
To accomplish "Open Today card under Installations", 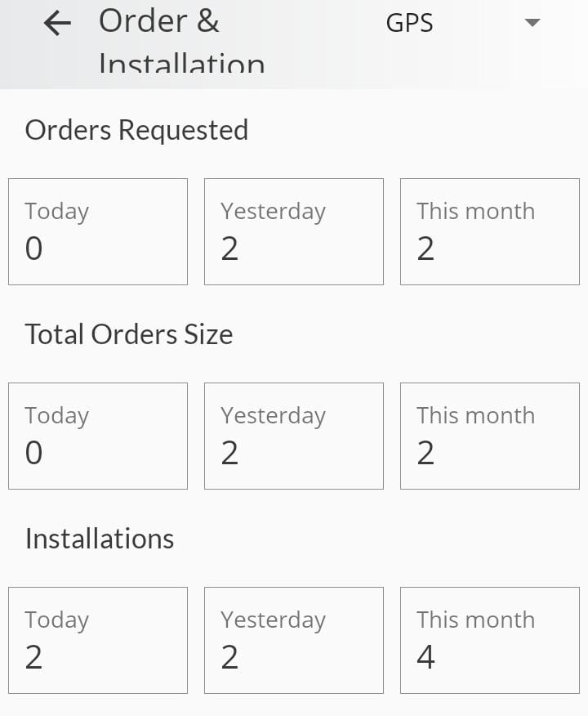I will [98, 640].
